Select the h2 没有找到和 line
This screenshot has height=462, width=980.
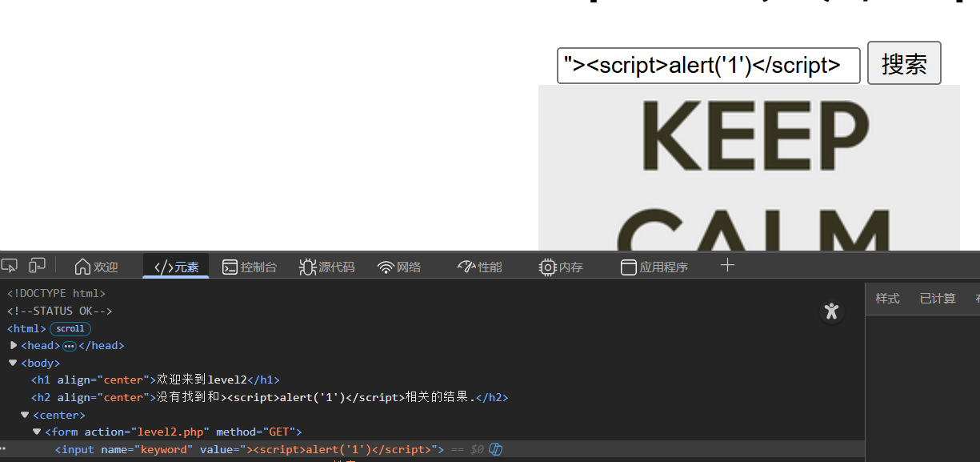point(270,397)
